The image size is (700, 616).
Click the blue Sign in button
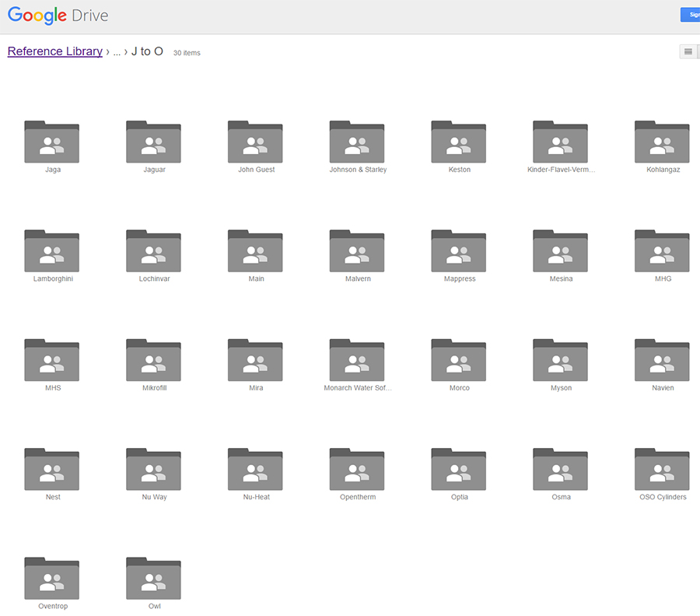click(690, 15)
